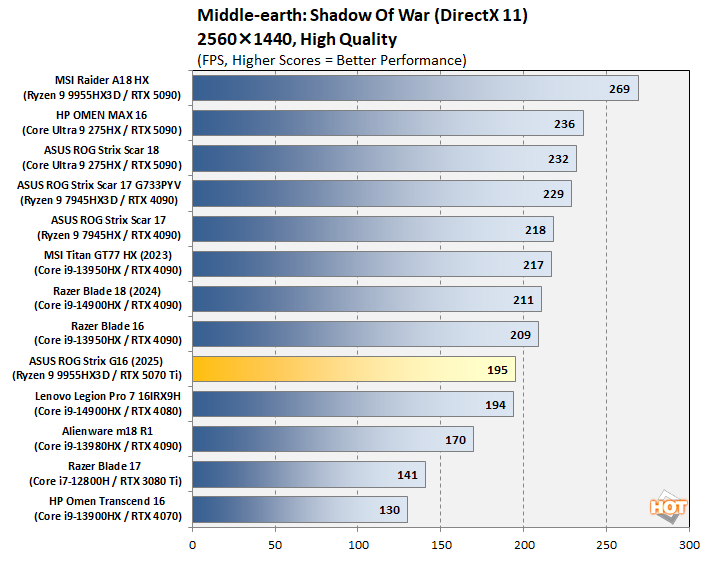The image size is (708, 563).
Task: Click the 130 bar value
Action: (389, 510)
